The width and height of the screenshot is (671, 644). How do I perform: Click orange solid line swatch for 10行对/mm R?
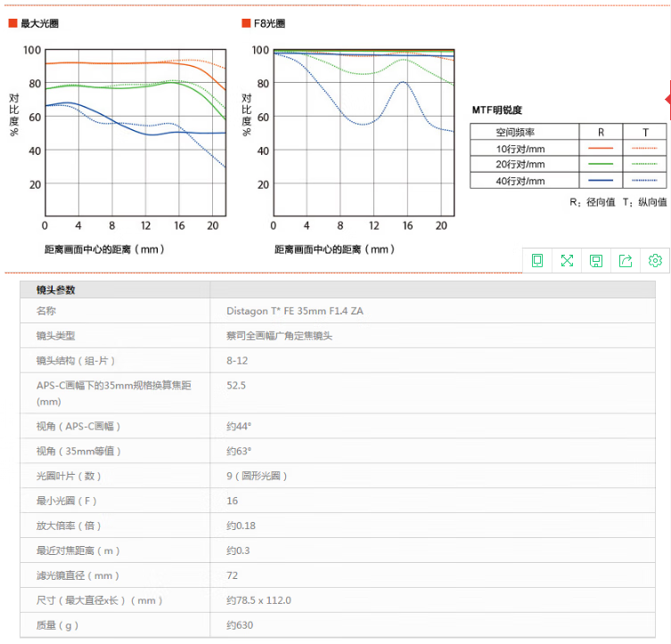pos(601,148)
